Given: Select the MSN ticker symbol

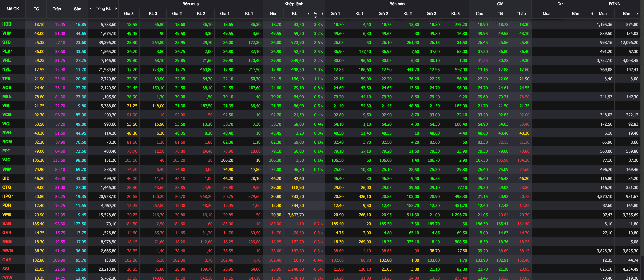Looking at the screenshot, I should click(x=7, y=97).
